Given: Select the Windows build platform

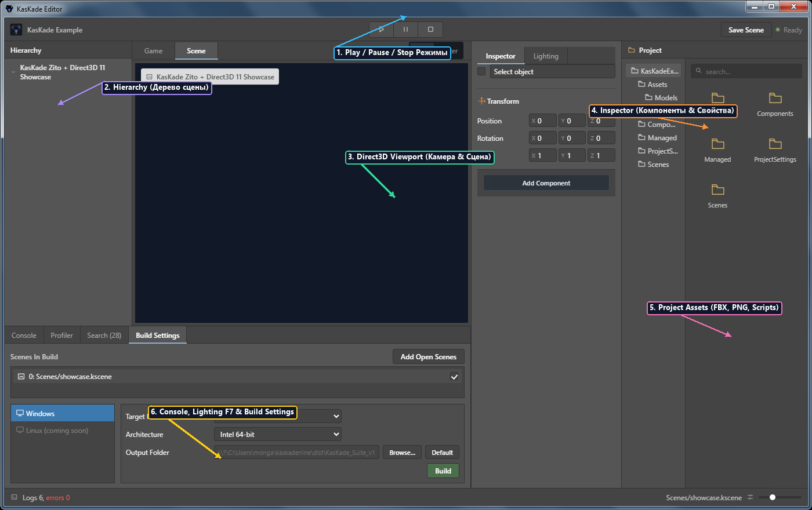Looking at the screenshot, I should point(63,413).
